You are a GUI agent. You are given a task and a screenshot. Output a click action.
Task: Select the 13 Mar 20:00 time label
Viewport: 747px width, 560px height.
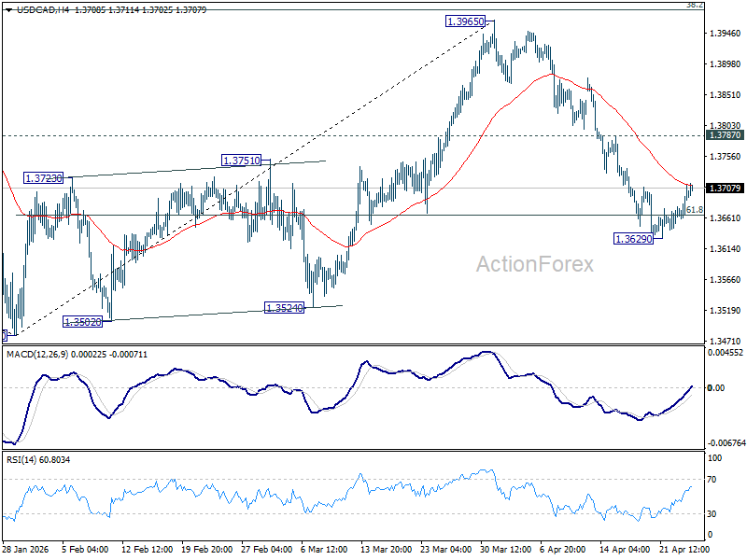pos(386,549)
